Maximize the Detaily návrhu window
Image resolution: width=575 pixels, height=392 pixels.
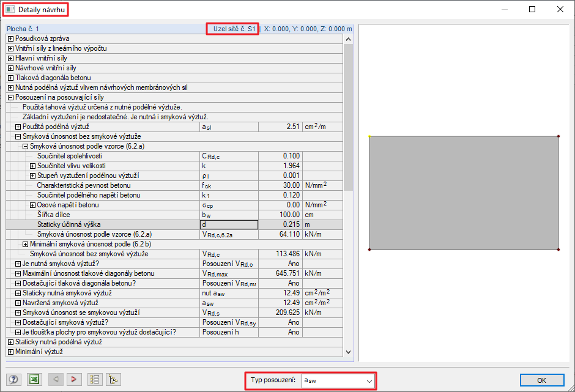(532, 10)
